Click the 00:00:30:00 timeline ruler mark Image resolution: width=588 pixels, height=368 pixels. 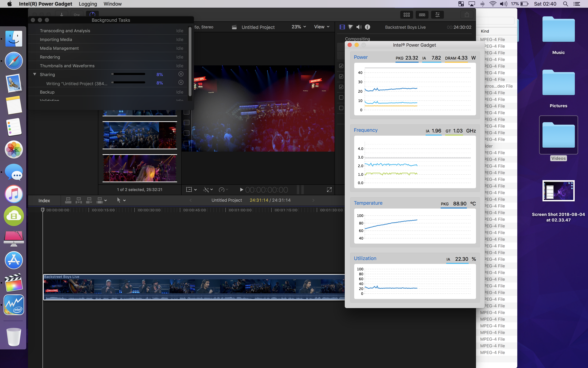tap(149, 210)
